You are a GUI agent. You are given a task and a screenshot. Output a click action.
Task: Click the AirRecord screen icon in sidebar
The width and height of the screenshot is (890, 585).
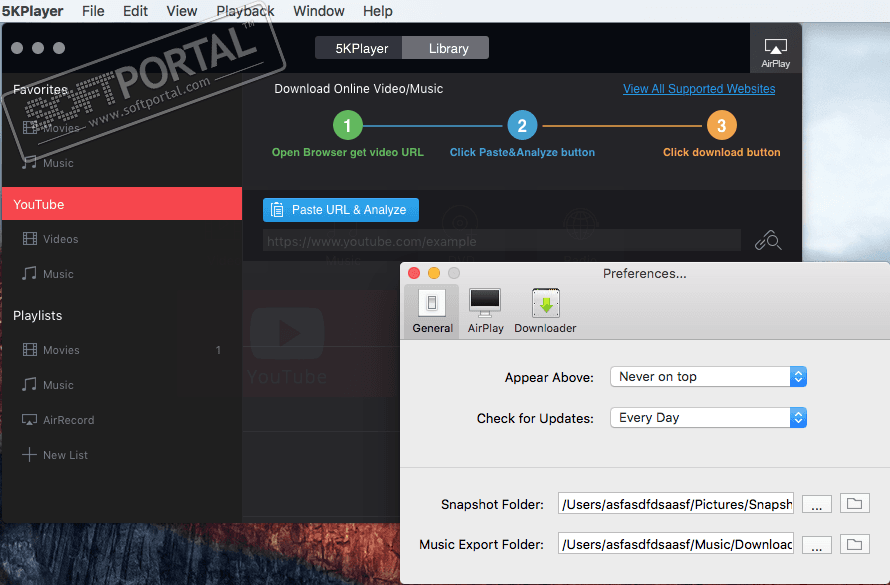pos(30,420)
